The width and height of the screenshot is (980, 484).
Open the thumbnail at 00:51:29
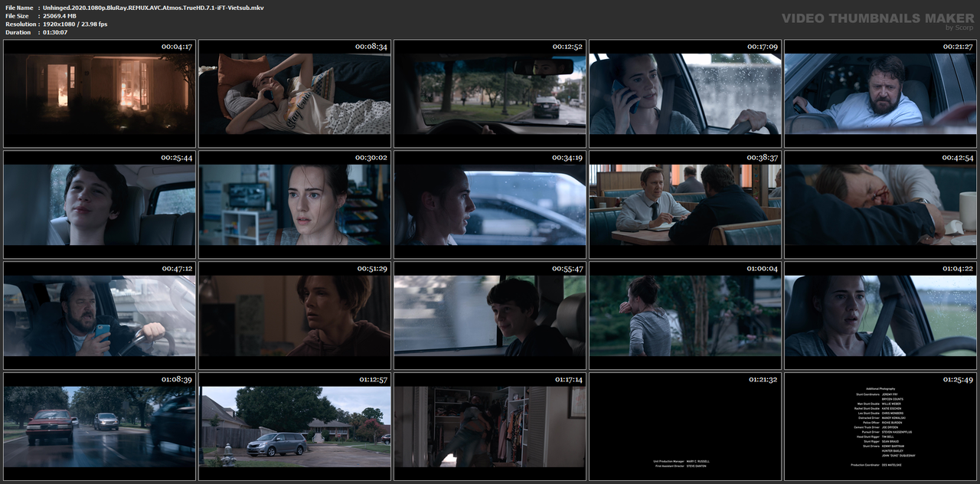click(x=295, y=316)
